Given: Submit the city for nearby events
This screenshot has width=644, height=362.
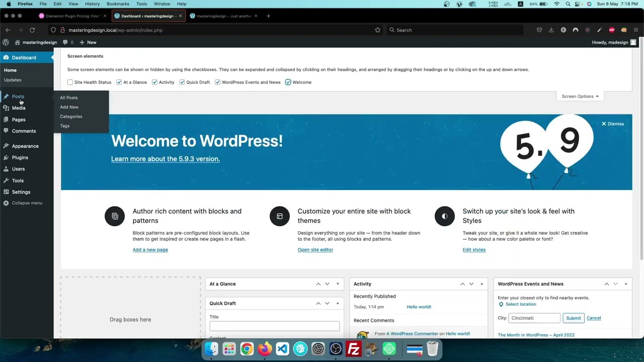Looking at the screenshot, I should [x=574, y=318].
